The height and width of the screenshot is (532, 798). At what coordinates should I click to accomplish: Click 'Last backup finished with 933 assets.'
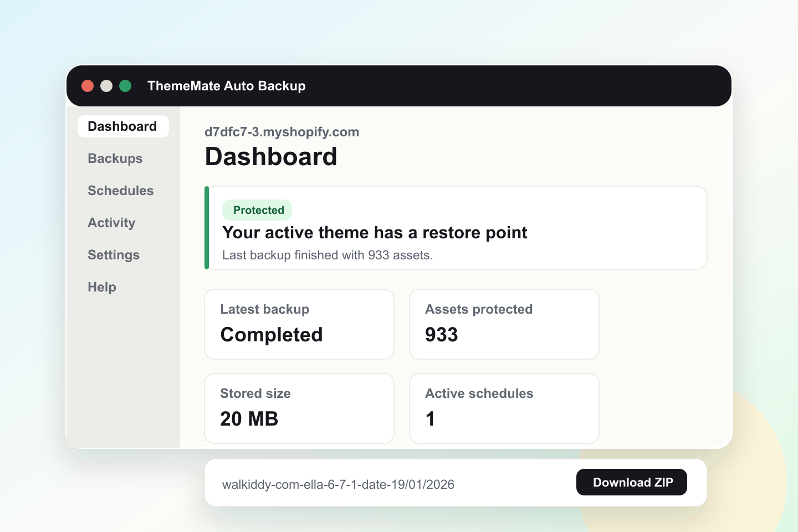point(328,255)
